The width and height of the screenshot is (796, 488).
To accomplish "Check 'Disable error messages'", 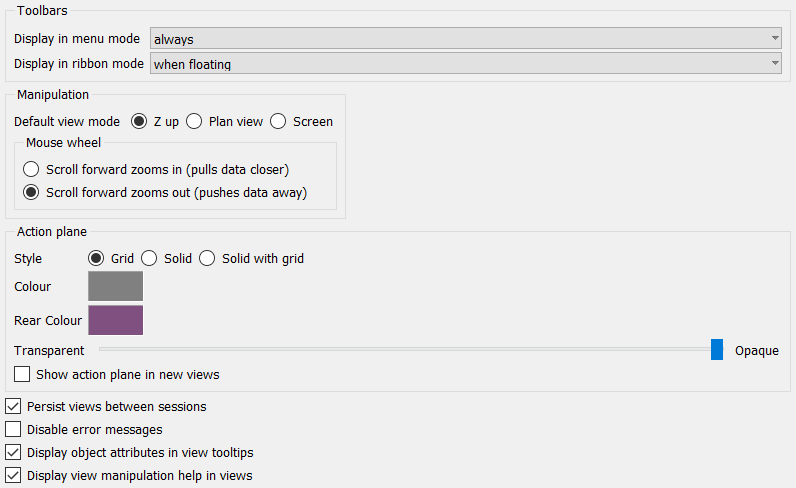I will pos(13,429).
